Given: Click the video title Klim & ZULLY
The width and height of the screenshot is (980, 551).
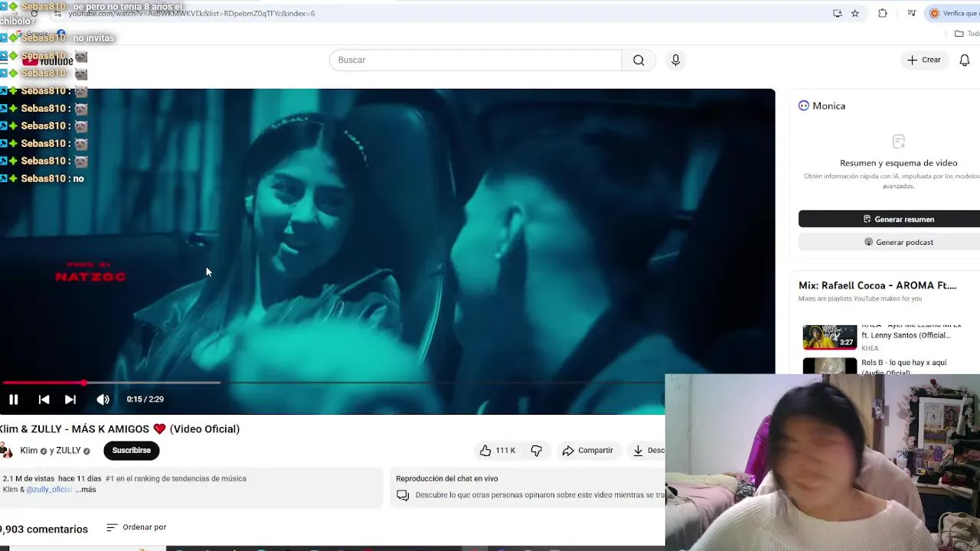Looking at the screenshot, I should (120, 429).
